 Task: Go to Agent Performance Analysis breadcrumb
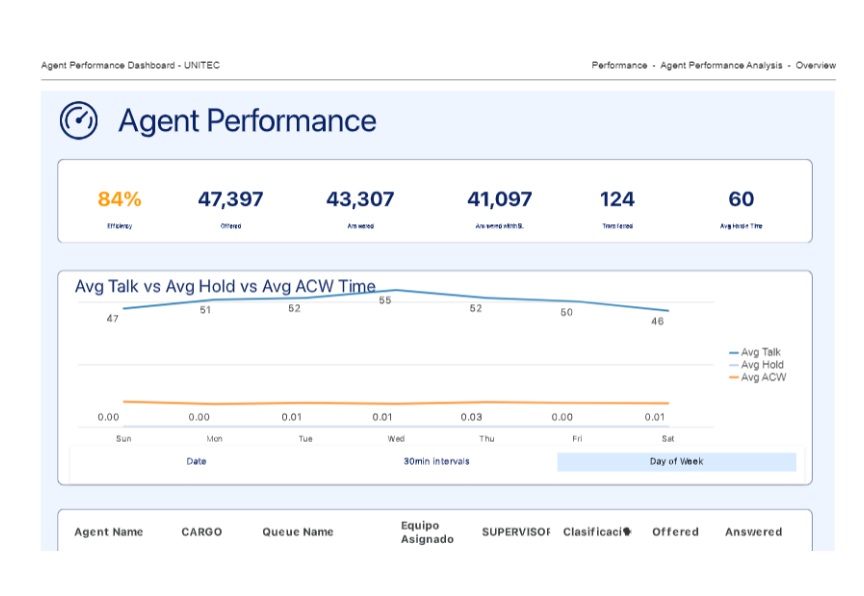(x=721, y=66)
